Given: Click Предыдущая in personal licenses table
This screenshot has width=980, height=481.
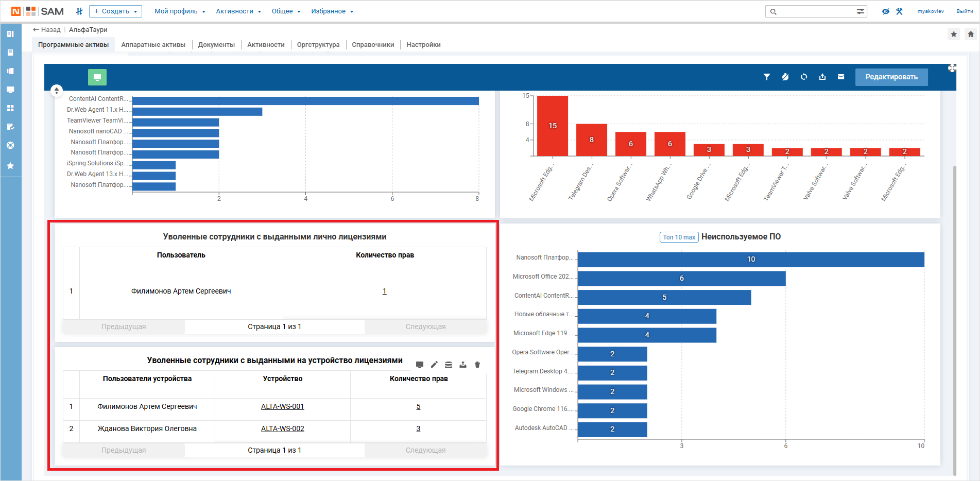Looking at the screenshot, I should pyautogui.click(x=124, y=327).
